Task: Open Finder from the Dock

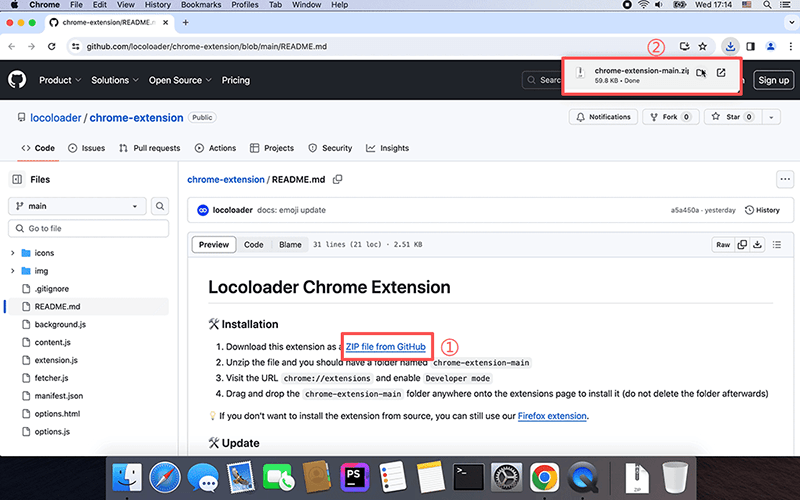Action: (x=127, y=478)
